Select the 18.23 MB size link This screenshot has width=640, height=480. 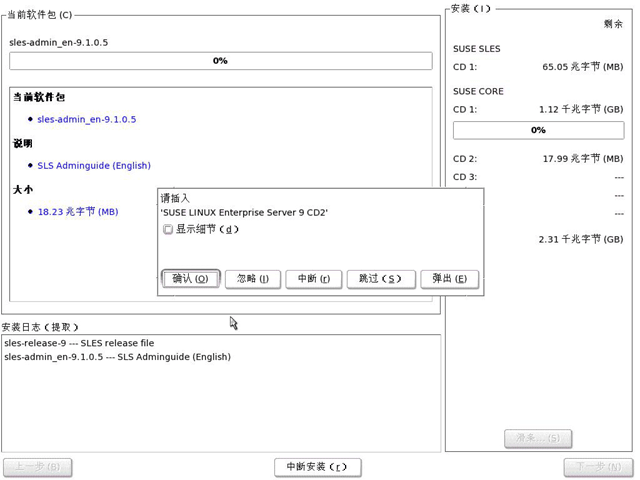(x=78, y=211)
